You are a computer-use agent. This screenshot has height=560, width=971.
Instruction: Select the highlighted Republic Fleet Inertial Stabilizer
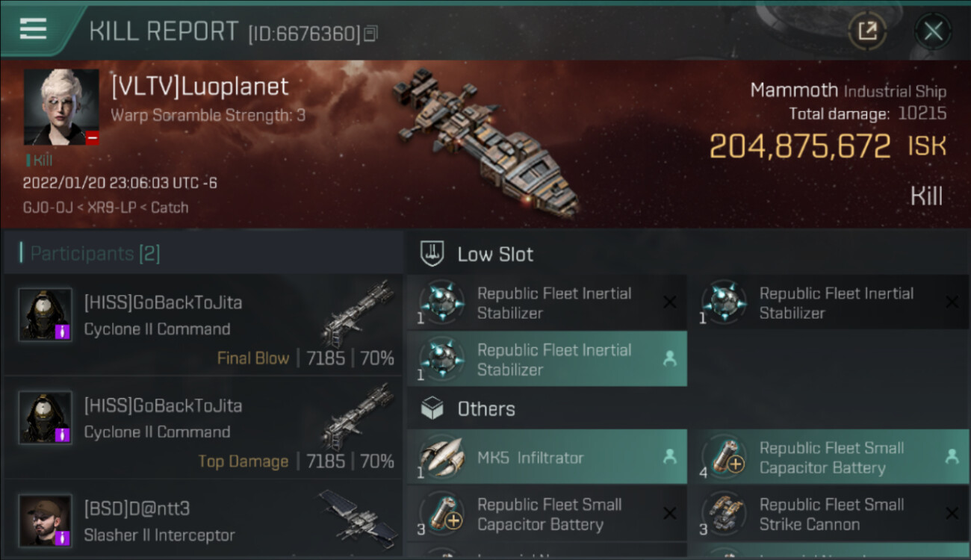pos(547,359)
